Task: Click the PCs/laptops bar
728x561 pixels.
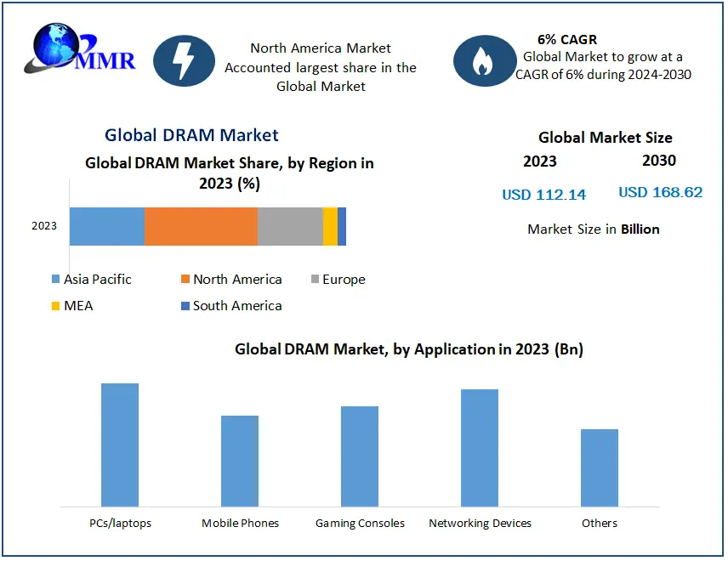Action: pos(120,445)
